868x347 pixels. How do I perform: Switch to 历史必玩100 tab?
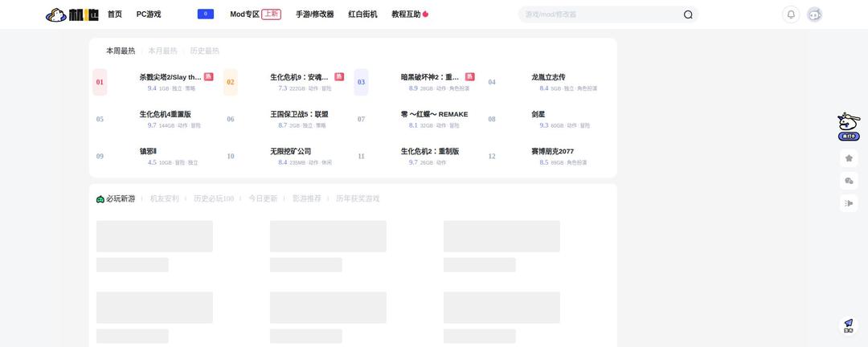click(x=214, y=198)
